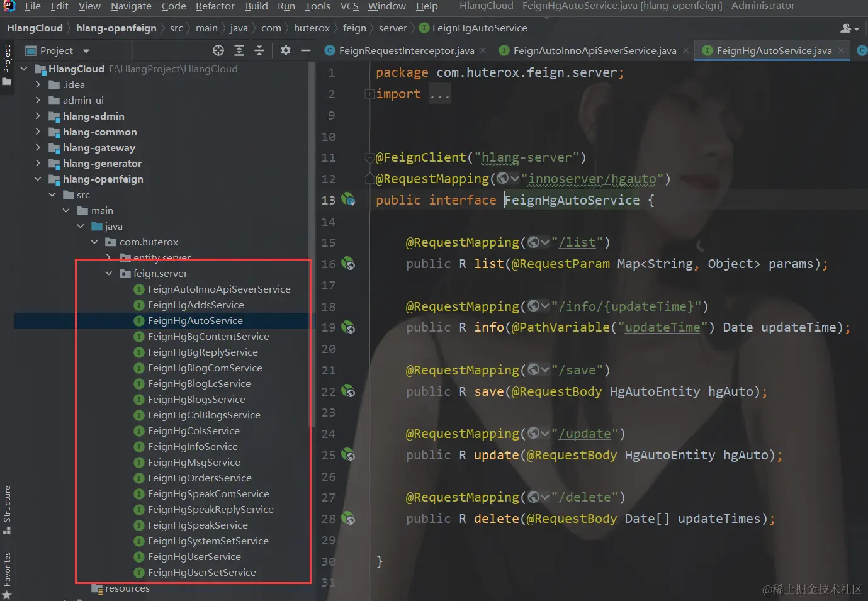Select FeignHgBgContentService in project tree
Screen dimensions: 868x601
point(208,336)
